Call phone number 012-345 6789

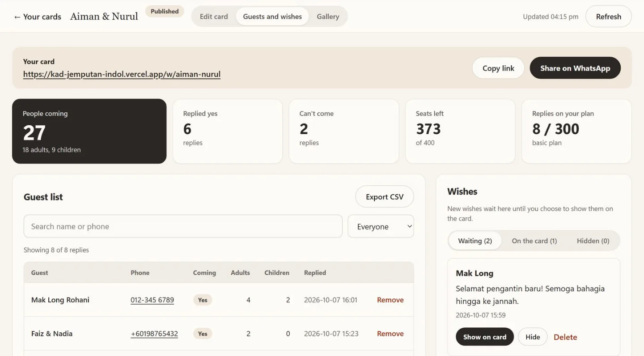152,300
